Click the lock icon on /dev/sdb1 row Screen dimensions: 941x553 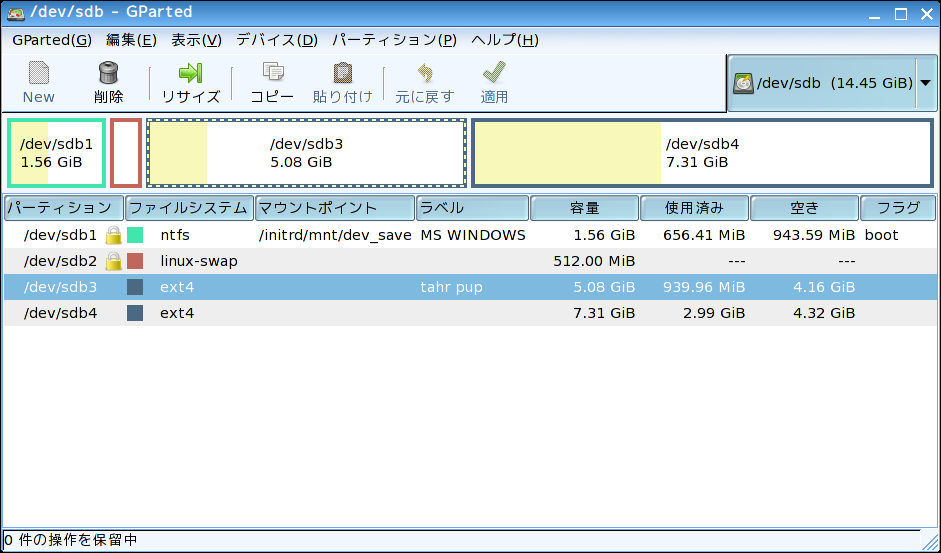(113, 235)
